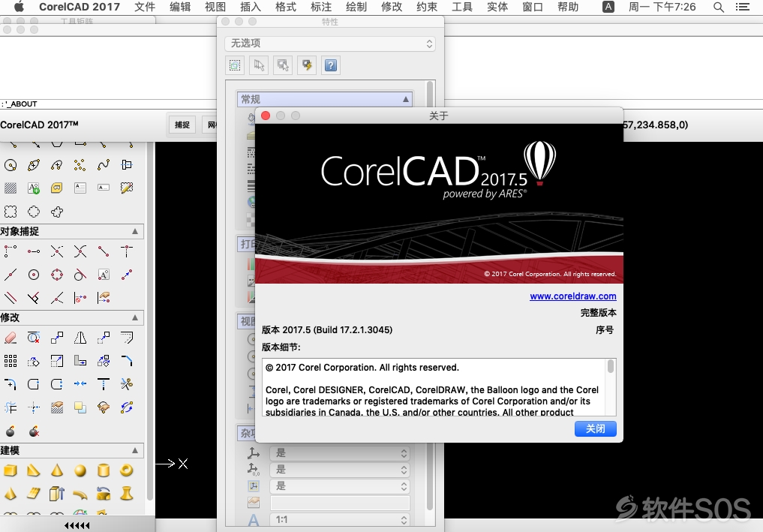This screenshot has width=763, height=532.
Task: Click the _ABOUT command line field
Action: click(x=108, y=104)
